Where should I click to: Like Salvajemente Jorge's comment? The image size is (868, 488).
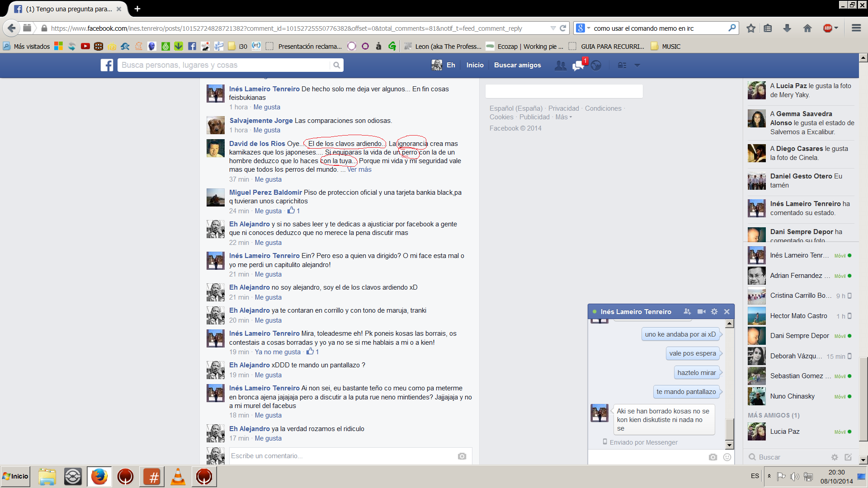(267, 130)
